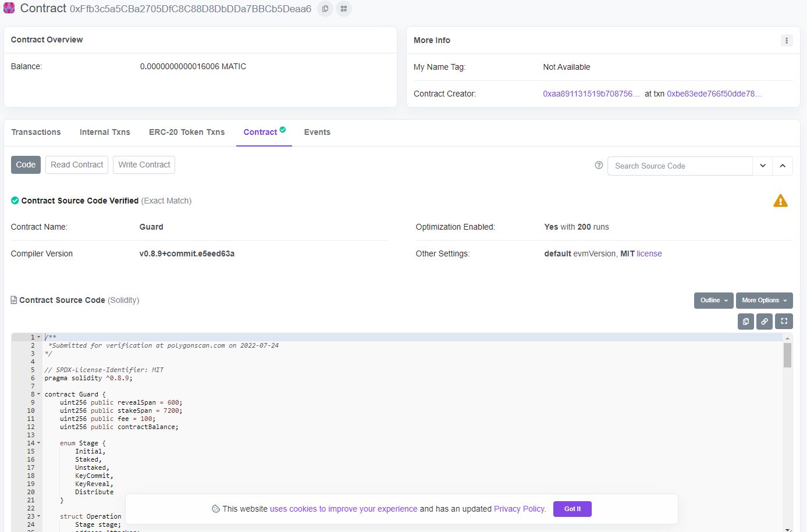The image size is (807, 532).
Task: Click compiler version v0.8.9+commit.e5eed63a
Action: 187,253
